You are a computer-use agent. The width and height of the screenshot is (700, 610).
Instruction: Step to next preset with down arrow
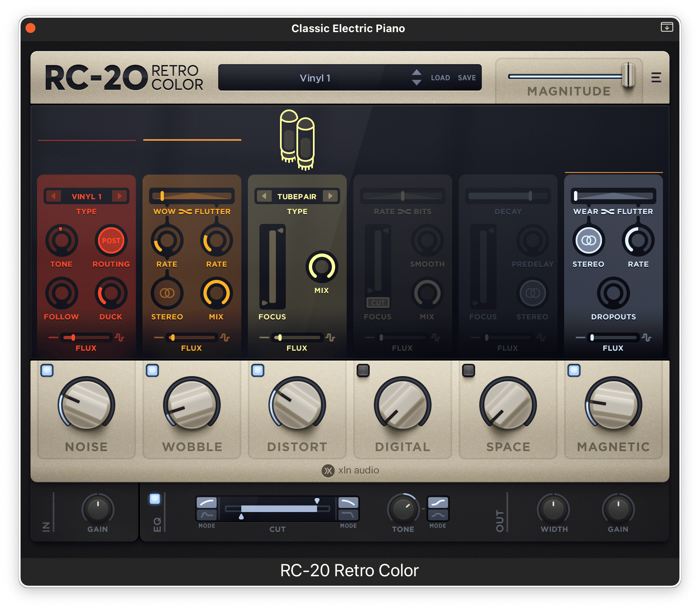[416, 82]
